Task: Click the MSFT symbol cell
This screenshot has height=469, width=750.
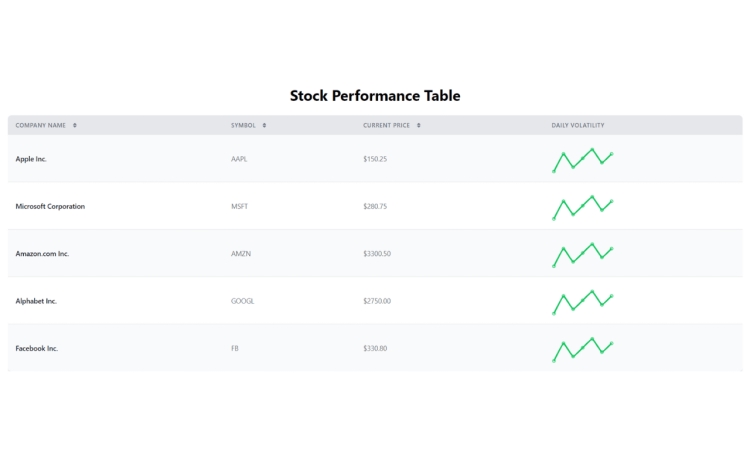Action: point(240,207)
